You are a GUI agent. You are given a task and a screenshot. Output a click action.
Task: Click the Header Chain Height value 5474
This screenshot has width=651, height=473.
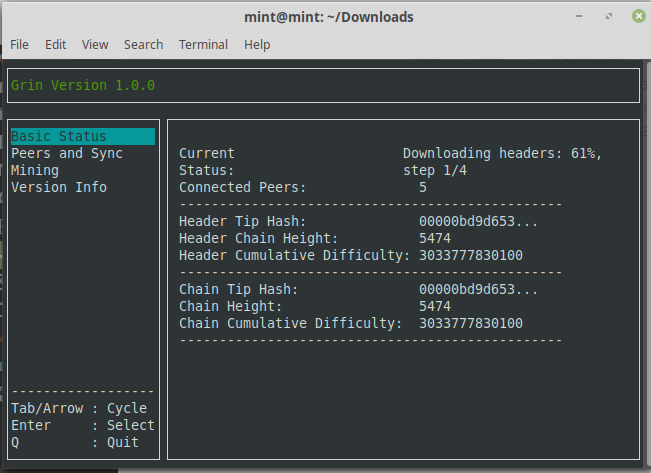pos(435,238)
